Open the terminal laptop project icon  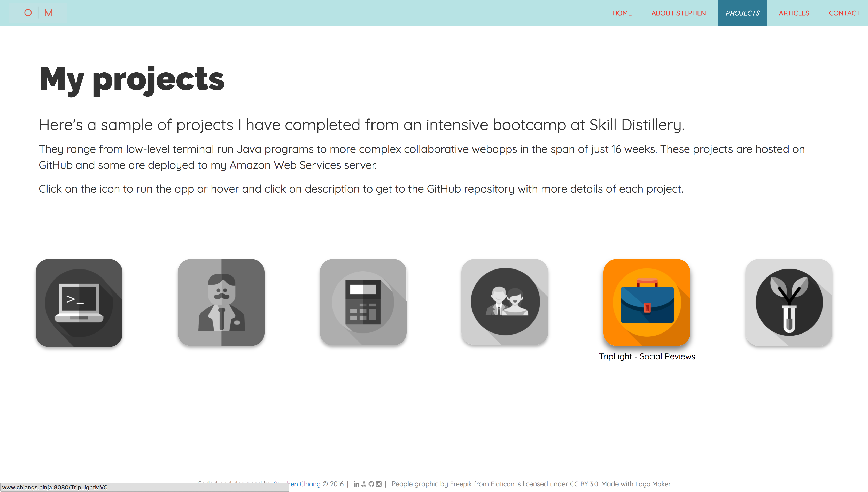tap(79, 303)
